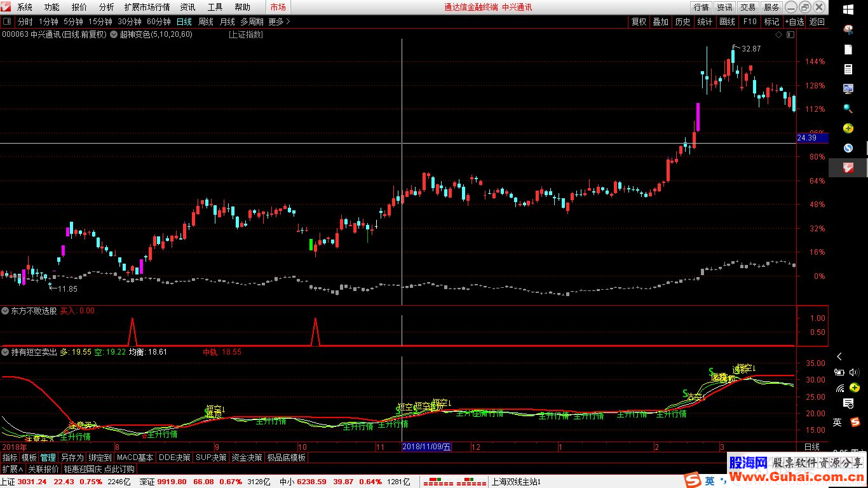Viewport: 868px width, 488px height.
Task: Switch to 1分钟 period
Action: (48, 21)
